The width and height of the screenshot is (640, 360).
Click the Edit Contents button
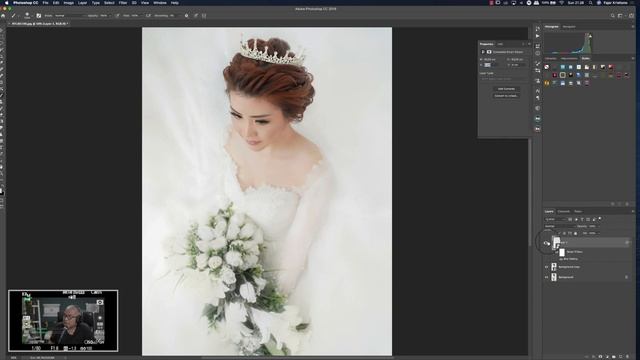tap(506, 89)
